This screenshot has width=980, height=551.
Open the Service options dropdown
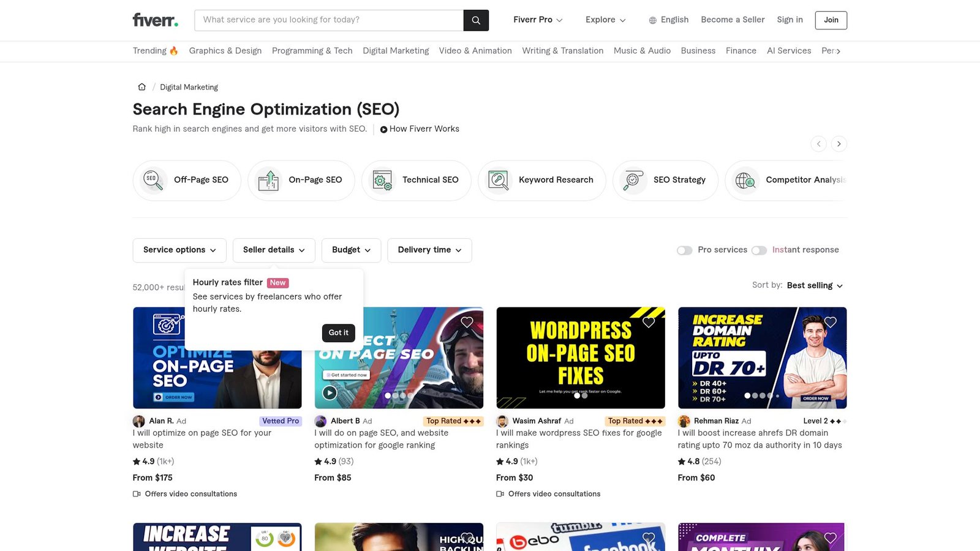click(x=179, y=250)
